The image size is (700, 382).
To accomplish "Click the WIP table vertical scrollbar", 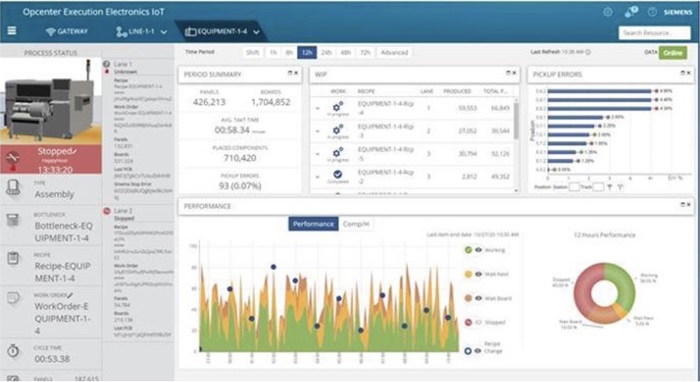I will click(x=517, y=120).
